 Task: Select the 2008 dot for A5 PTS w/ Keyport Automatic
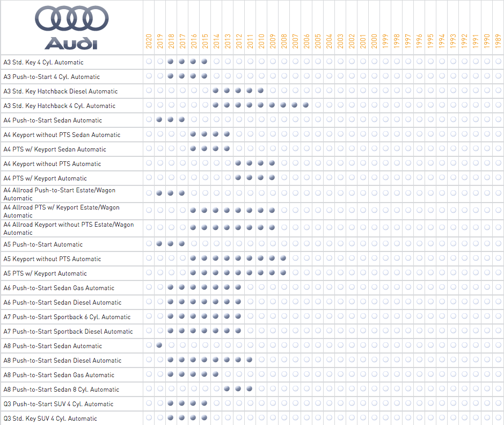tap(283, 273)
